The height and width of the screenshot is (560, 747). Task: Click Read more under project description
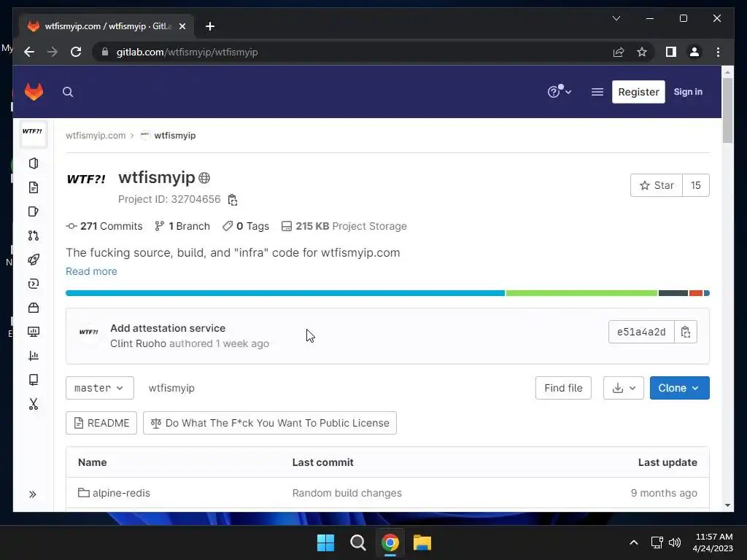pyautogui.click(x=91, y=271)
